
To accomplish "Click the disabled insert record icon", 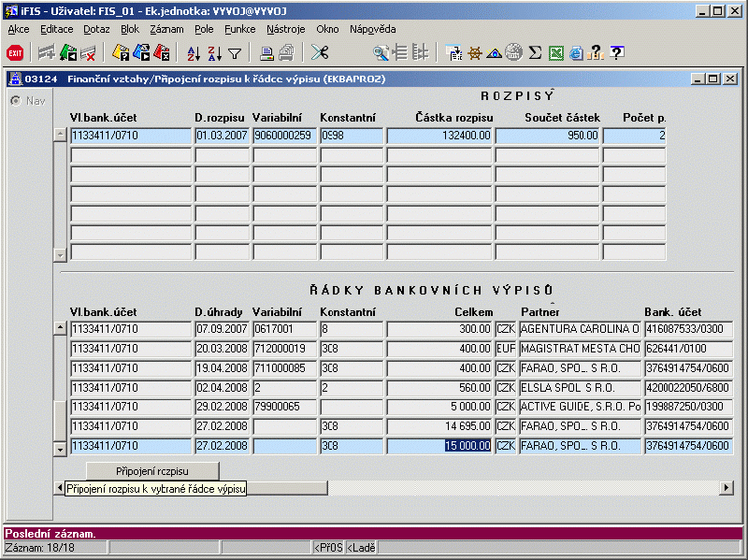I will coord(46,52).
